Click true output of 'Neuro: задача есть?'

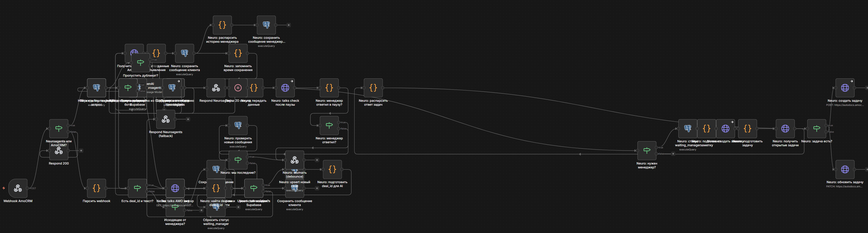(827, 125)
